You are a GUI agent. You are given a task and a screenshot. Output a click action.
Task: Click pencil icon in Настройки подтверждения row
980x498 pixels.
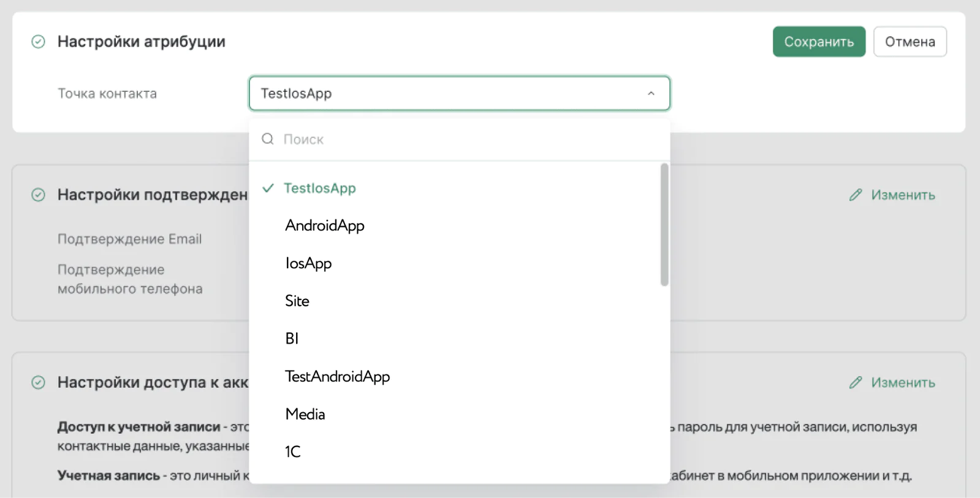(x=856, y=195)
